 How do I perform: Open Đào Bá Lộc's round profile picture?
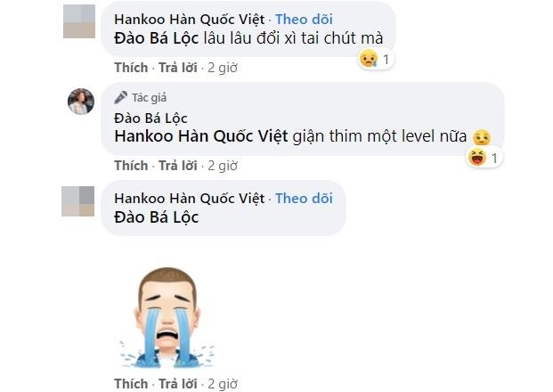pyautogui.click(x=81, y=102)
